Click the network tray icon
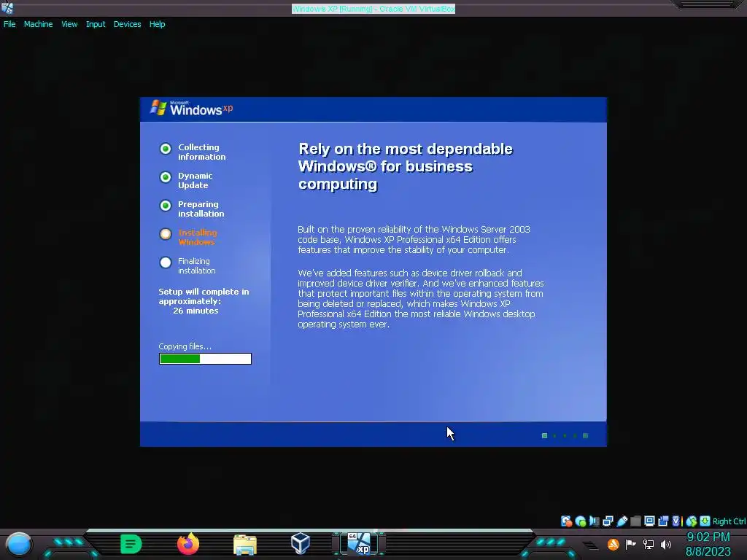Screen dimensions: 747x560 [649, 544]
